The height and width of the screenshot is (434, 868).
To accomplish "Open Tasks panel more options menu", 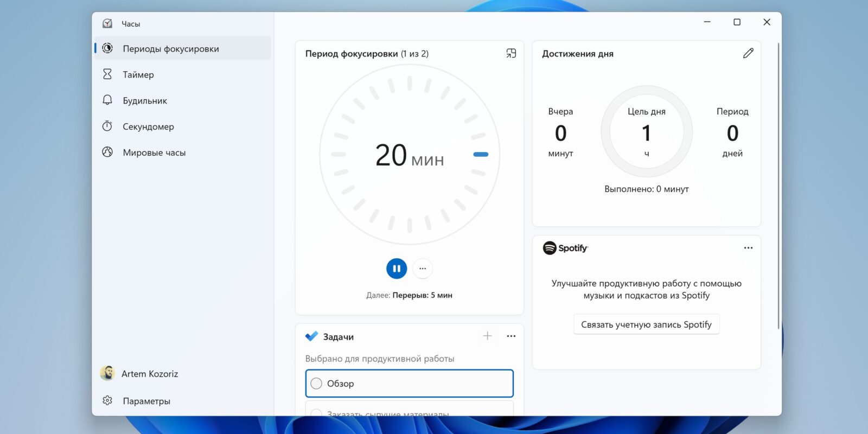I will (x=511, y=336).
